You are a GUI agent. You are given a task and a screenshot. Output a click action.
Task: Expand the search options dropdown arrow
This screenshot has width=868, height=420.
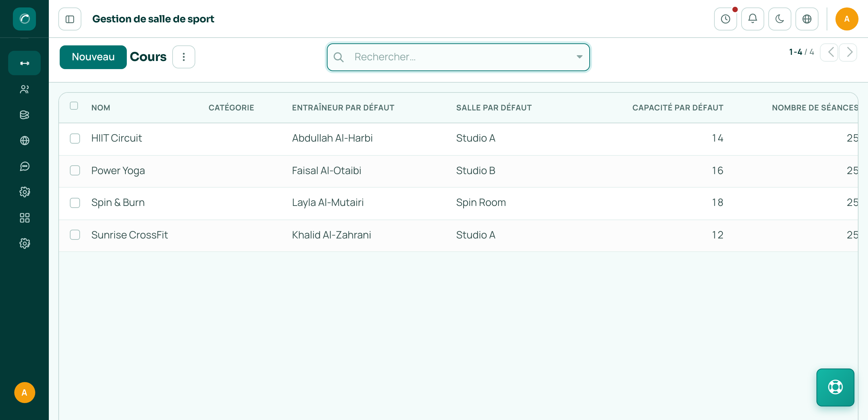(579, 57)
